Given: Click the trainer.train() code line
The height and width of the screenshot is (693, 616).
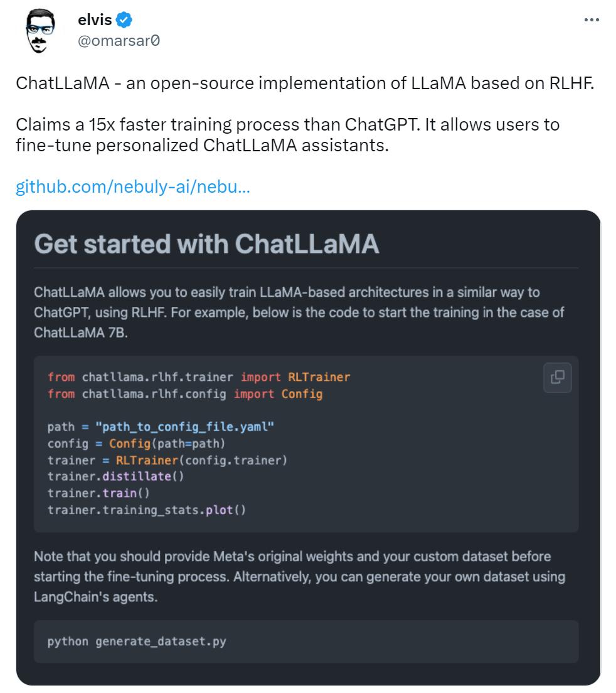Looking at the screenshot, I should point(98,493).
